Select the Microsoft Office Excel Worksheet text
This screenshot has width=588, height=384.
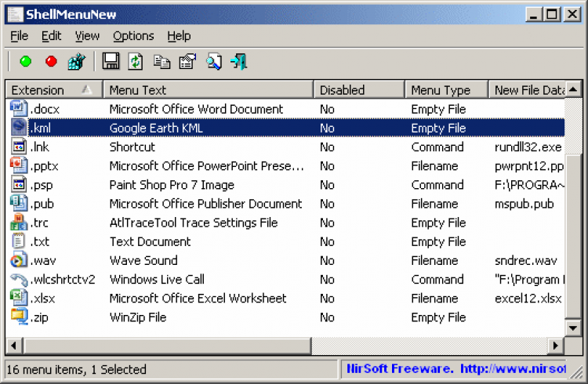(x=198, y=299)
